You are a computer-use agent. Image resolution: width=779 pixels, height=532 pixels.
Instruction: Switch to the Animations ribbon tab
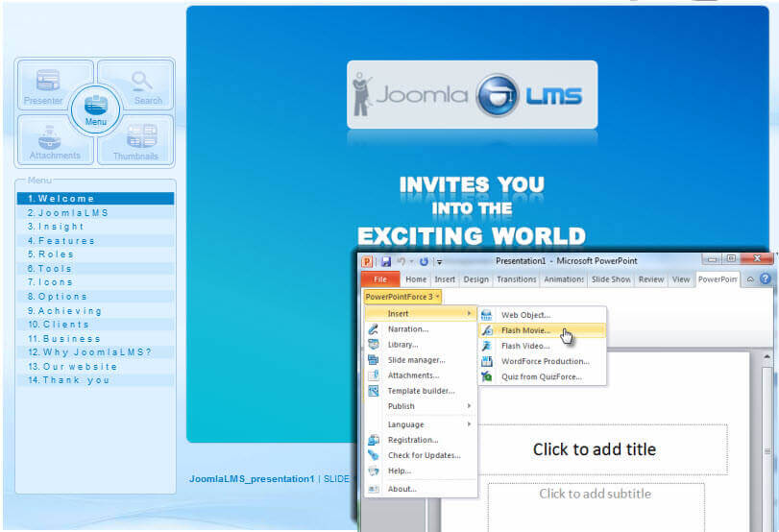click(564, 279)
